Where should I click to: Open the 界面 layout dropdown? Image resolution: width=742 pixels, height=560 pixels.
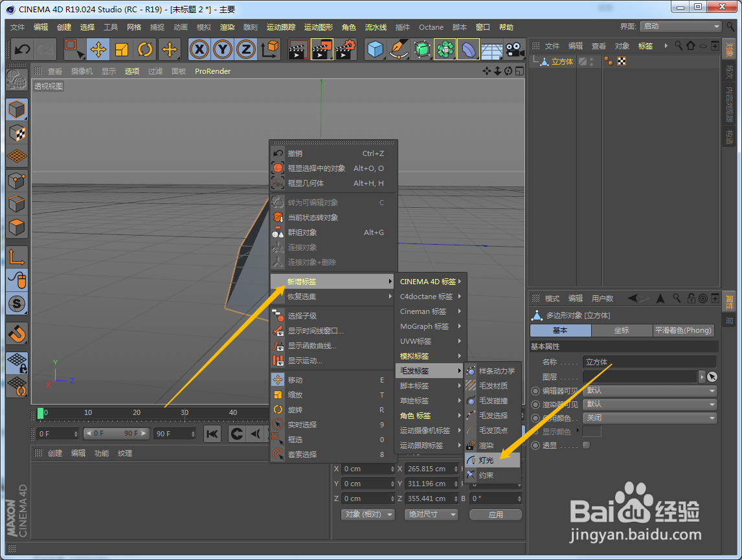(680, 27)
